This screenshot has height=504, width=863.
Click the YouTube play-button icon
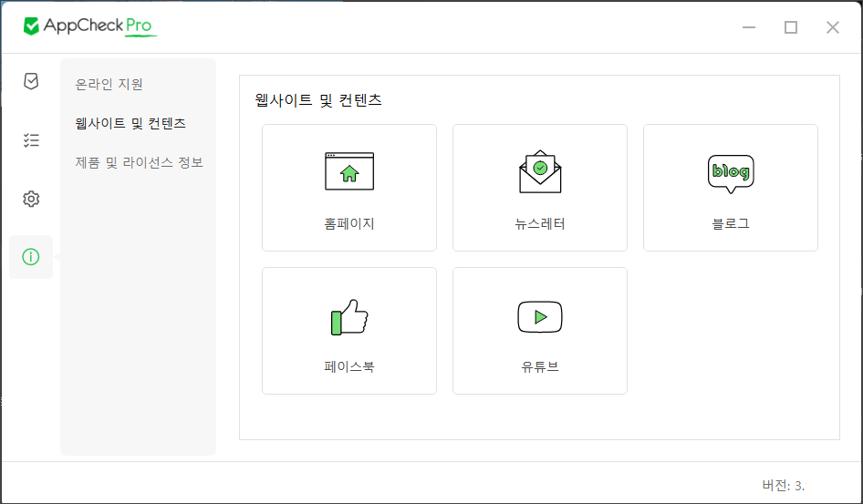[x=540, y=317]
